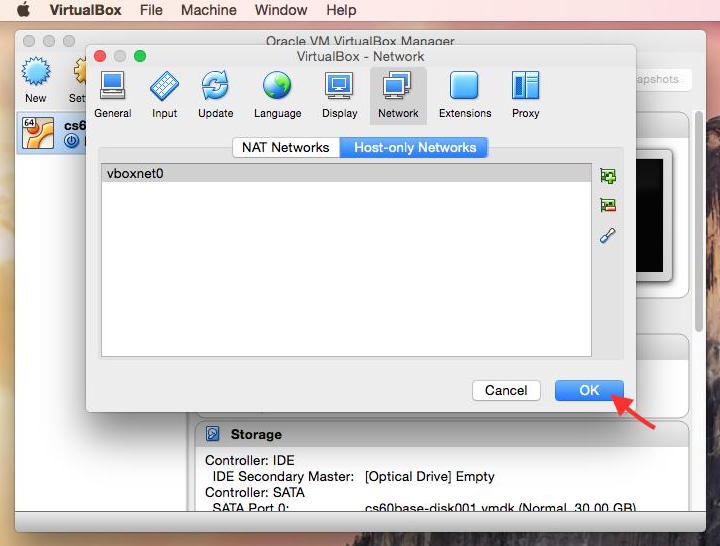Screen dimensions: 720x546
Task: Open the Extensions preferences pane
Action: point(465,95)
